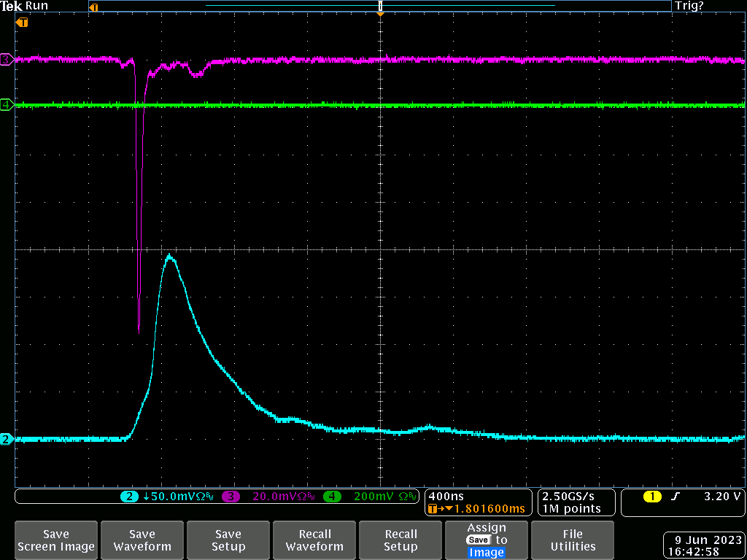Image resolution: width=747 pixels, height=560 pixels.
Task: Select the channel 2 ground marker on left edge
Action: (7, 439)
